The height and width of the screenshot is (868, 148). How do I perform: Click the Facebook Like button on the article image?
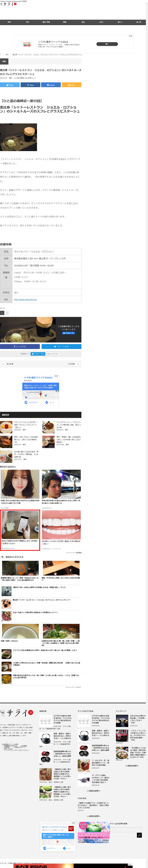[68, 333]
